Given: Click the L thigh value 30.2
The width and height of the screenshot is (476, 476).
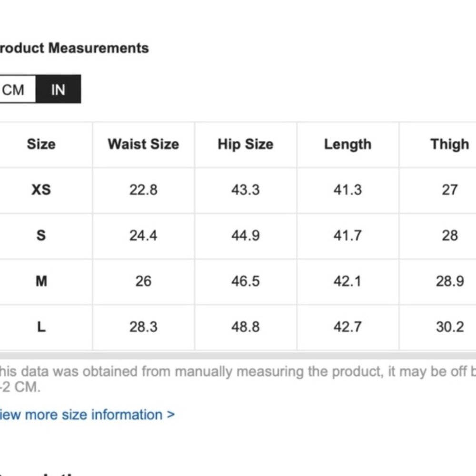Looking at the screenshot, I should click(449, 327).
